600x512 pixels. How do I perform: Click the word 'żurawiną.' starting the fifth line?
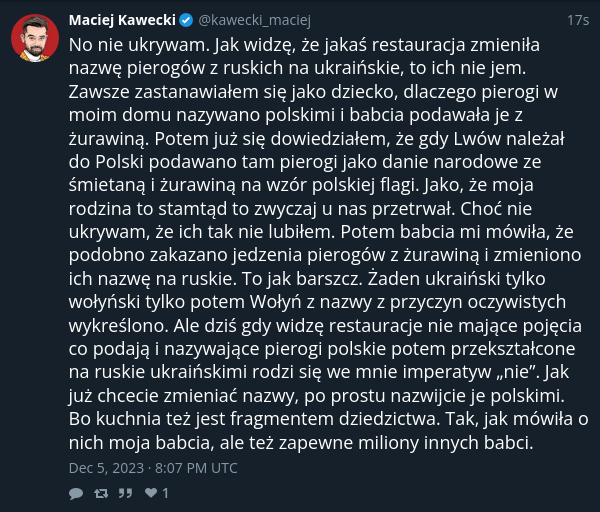[108, 139]
